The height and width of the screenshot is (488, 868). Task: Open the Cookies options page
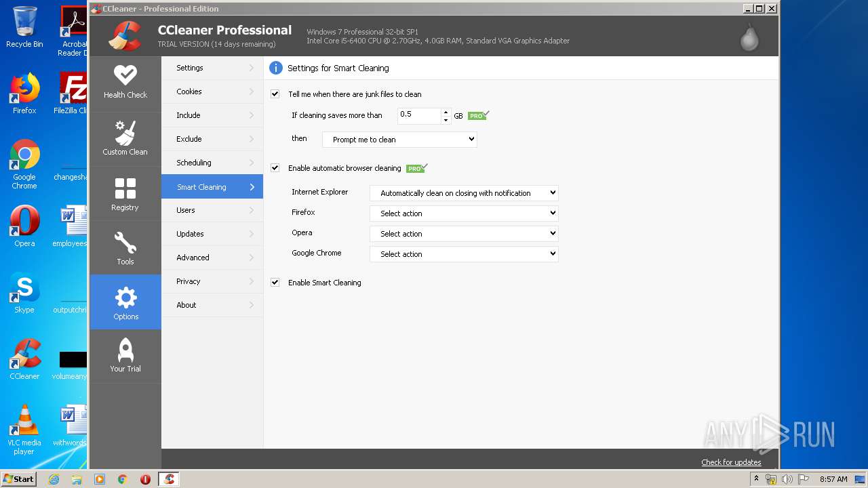212,91
